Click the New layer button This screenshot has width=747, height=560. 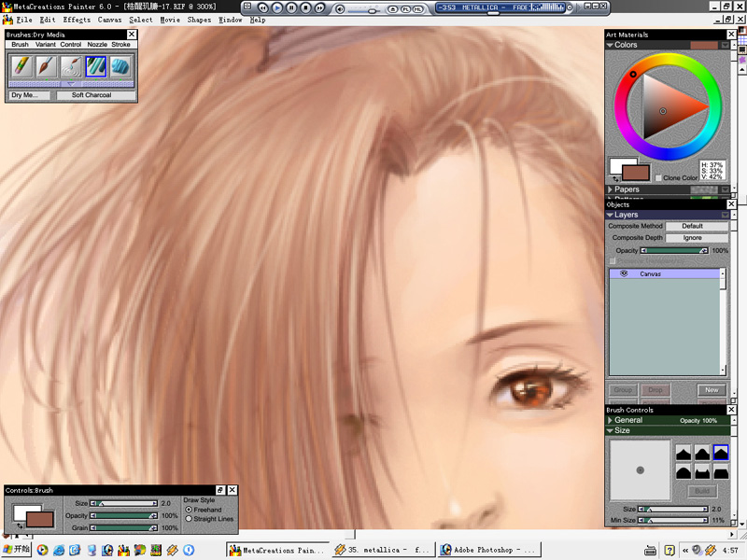[712, 390]
